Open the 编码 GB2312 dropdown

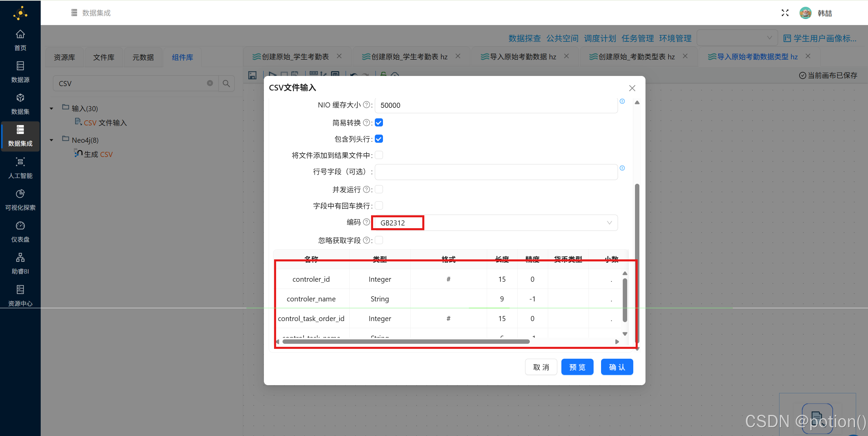click(x=496, y=223)
